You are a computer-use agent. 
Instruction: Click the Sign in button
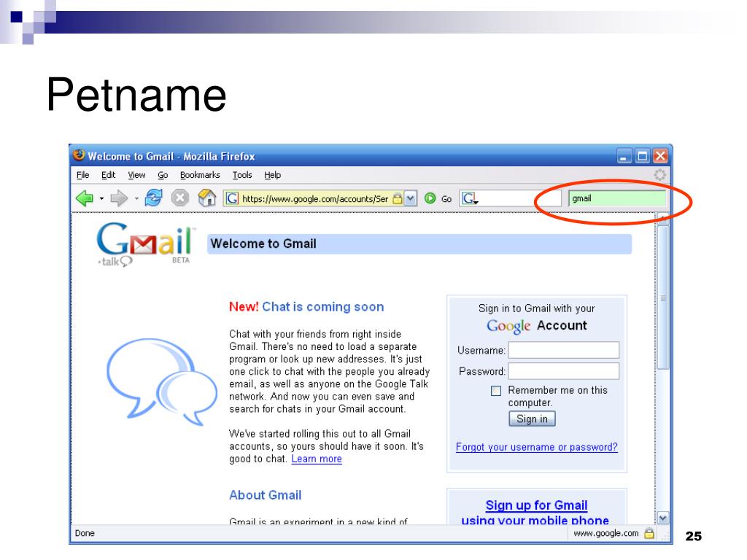tap(532, 419)
